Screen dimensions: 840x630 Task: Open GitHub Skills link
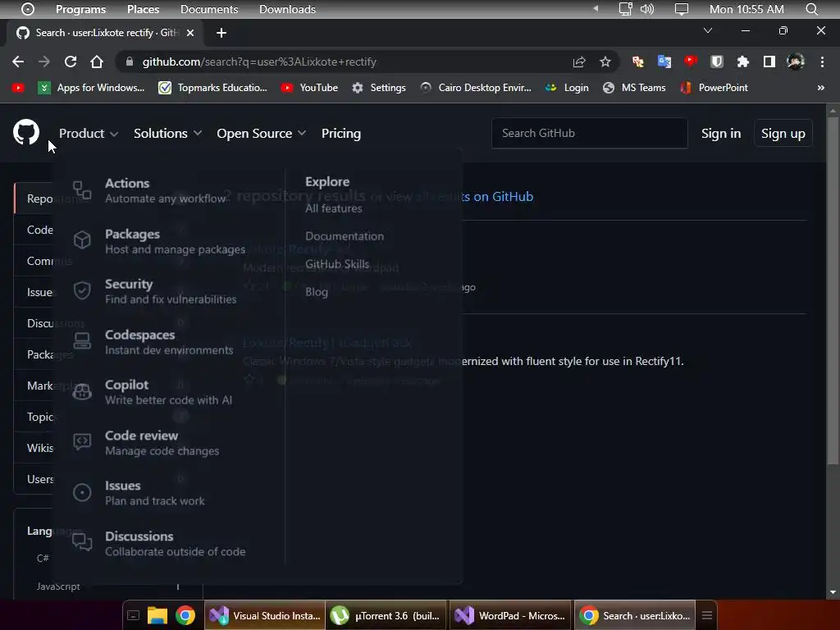coord(337,264)
